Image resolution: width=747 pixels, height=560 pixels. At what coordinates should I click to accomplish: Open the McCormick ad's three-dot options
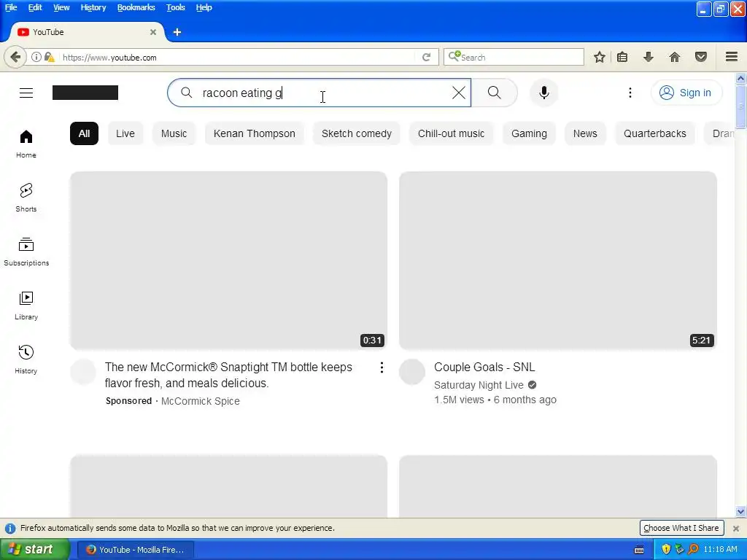point(382,367)
